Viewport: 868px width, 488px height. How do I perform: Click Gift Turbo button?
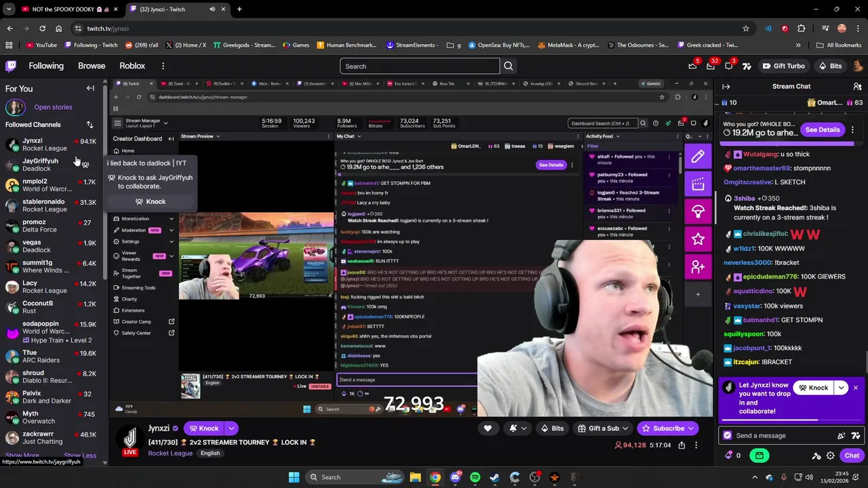(783, 66)
